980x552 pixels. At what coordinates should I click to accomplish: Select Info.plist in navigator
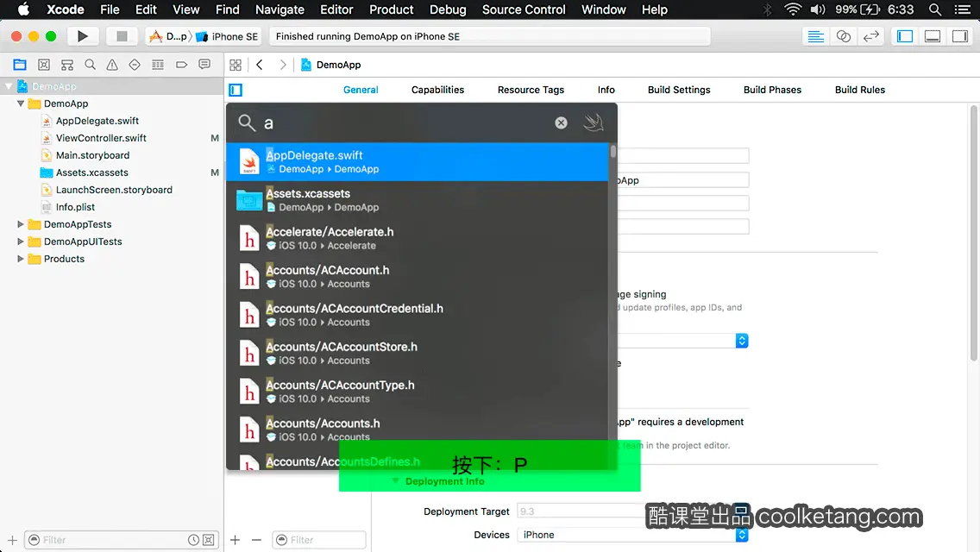pyautogui.click(x=75, y=207)
